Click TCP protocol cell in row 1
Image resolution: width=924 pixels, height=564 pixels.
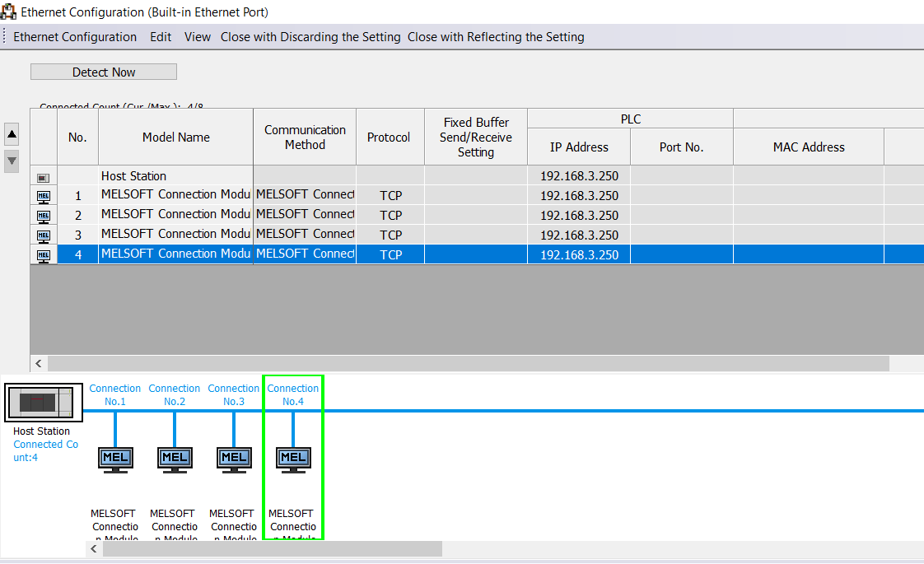390,195
